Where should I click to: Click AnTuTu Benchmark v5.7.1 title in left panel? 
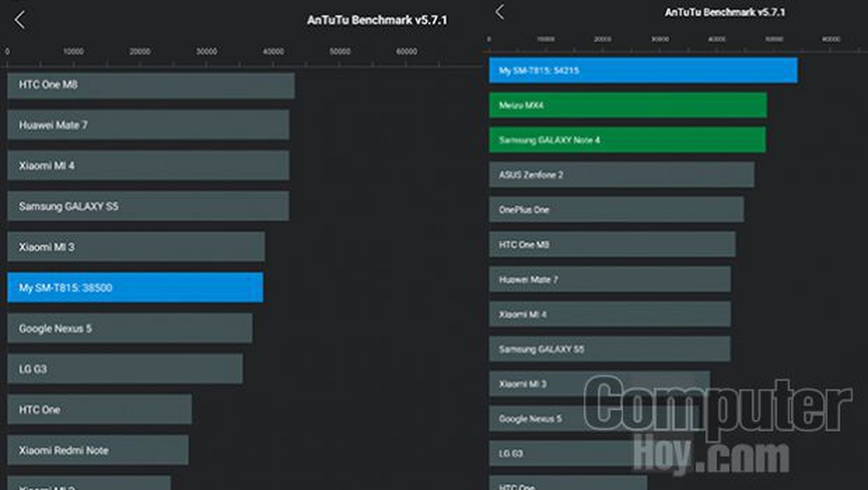(x=377, y=20)
